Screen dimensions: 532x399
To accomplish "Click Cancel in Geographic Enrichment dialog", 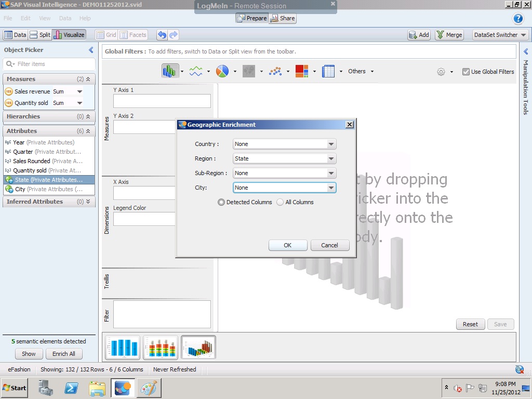I will pos(330,245).
